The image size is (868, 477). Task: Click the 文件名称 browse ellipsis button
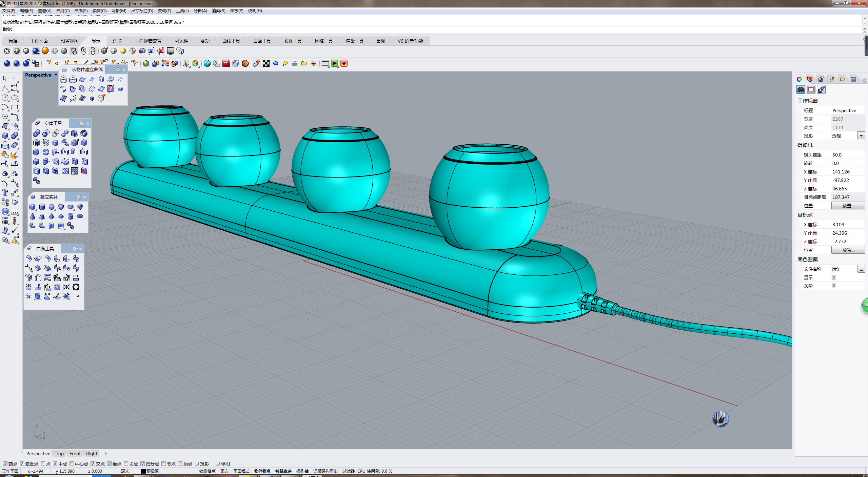[x=861, y=269]
